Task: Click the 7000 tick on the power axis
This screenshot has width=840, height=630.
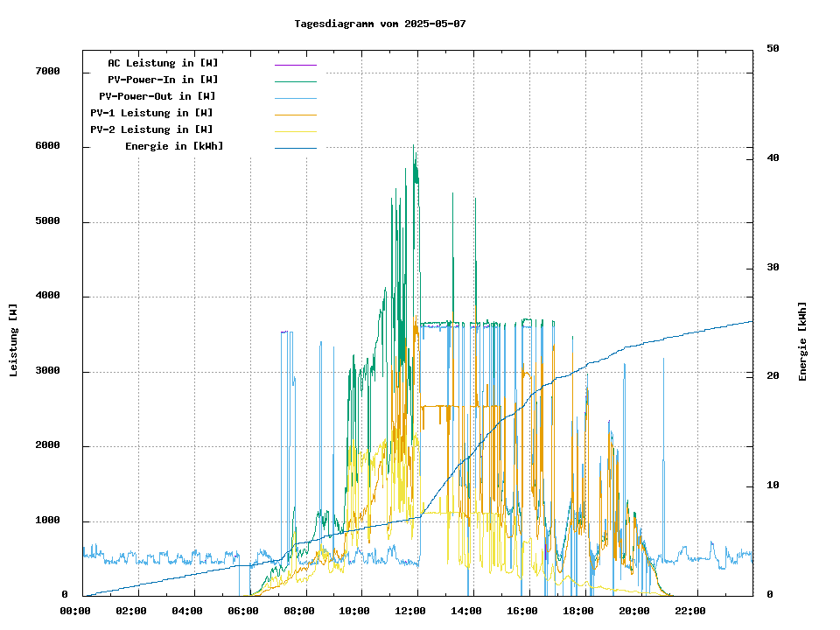Action: pos(47,72)
